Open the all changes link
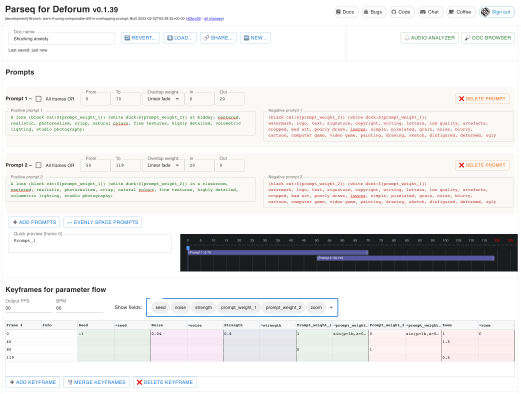521x394 pixels. point(214,19)
